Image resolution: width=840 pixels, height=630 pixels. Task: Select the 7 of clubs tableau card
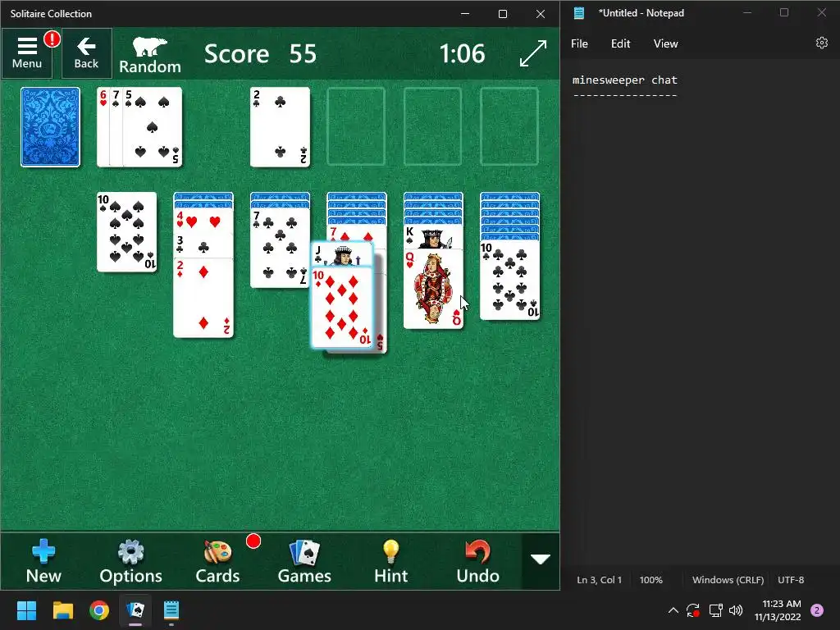click(281, 248)
